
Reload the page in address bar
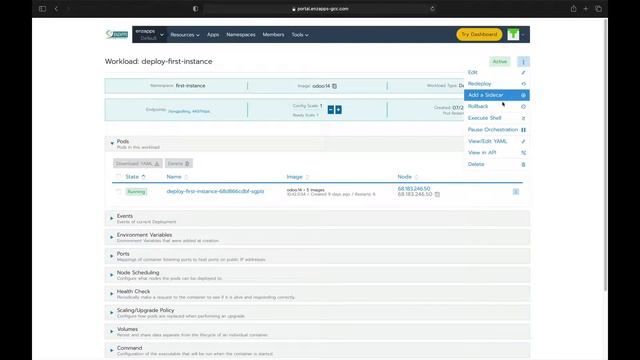tap(432, 9)
